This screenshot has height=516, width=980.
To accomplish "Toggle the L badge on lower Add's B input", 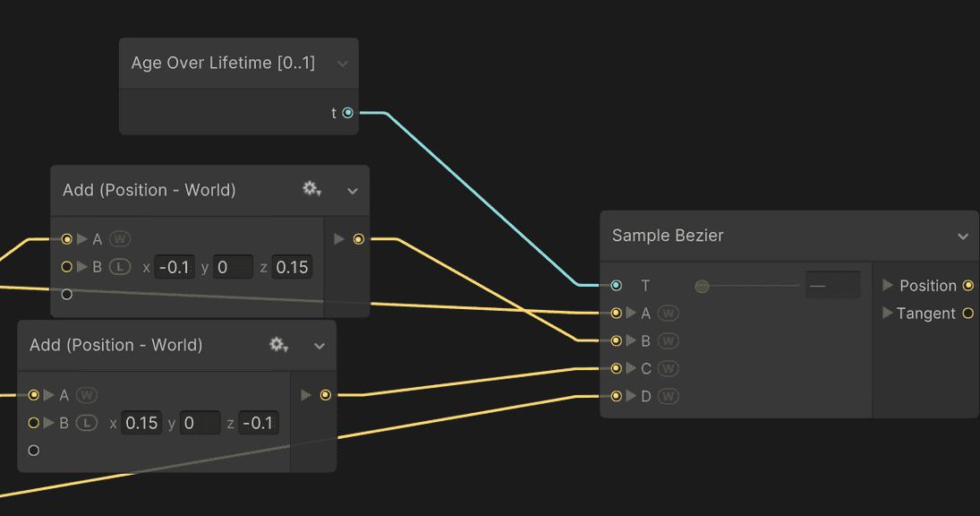I will (x=87, y=422).
